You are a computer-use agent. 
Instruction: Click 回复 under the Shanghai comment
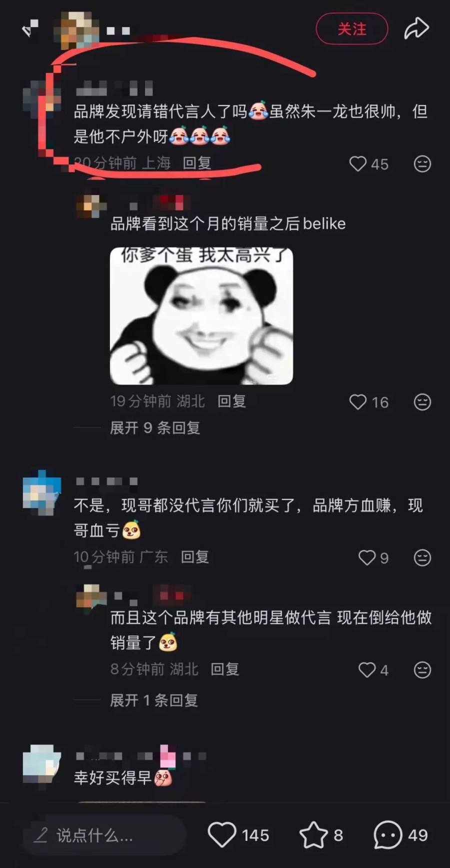point(197,163)
